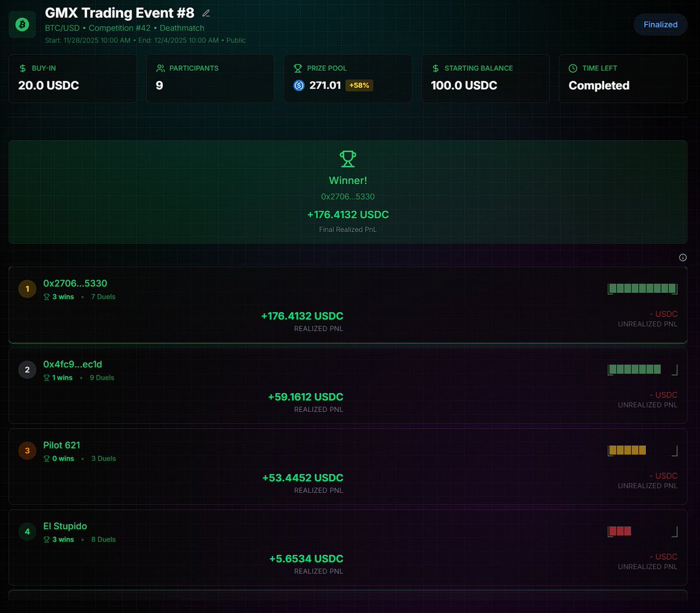Click the trophy icon next to '3 wins' for 0x2706...5330
Viewport: 700px width, 613px height.
coord(47,297)
